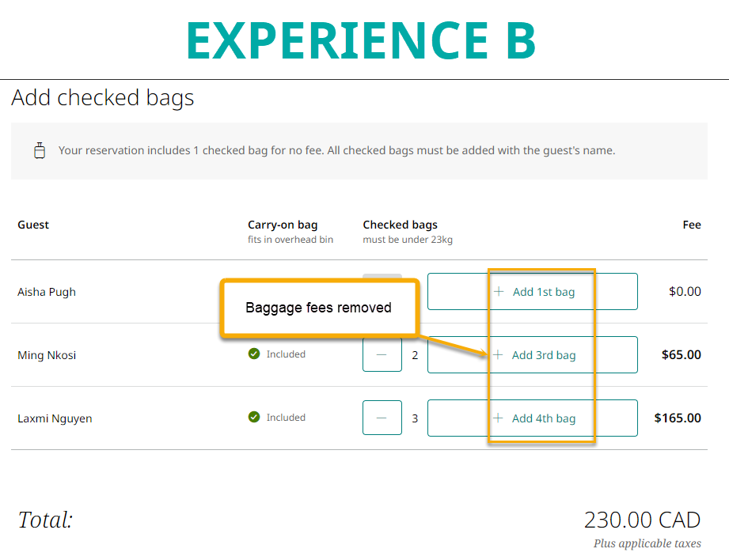This screenshot has height=560, width=729.
Task: Add a 4th bag for Laxmi Nguyen
Action: 533,418
